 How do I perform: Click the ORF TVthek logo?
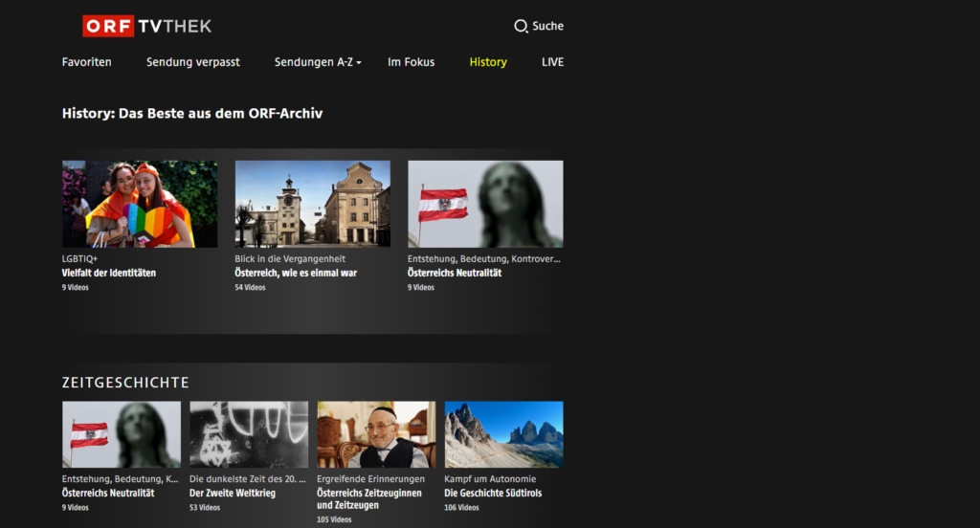point(147,26)
